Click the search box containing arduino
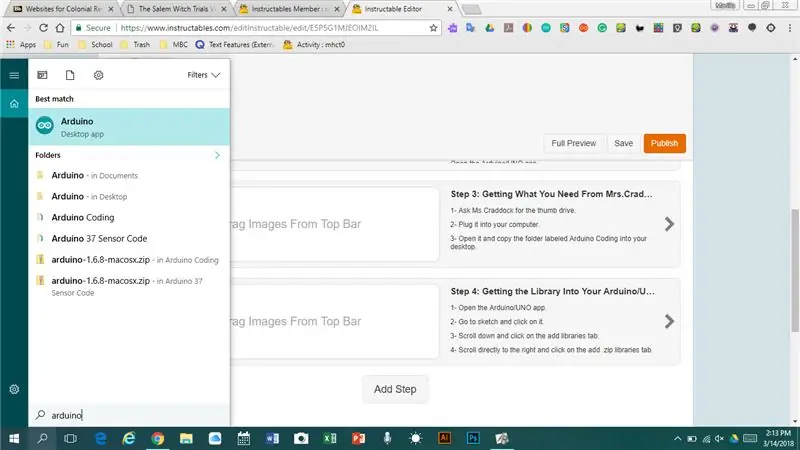The width and height of the screenshot is (800, 450). coord(129,415)
